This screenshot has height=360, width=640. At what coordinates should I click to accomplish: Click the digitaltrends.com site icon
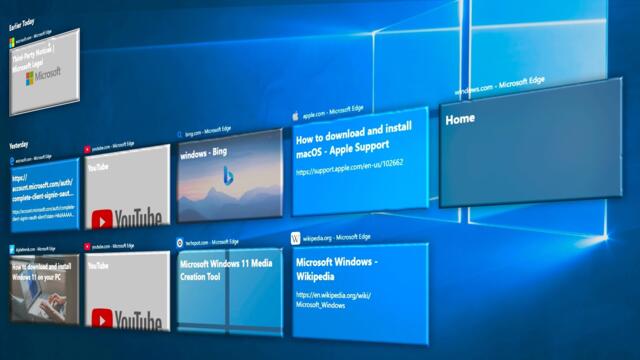(x=12, y=249)
